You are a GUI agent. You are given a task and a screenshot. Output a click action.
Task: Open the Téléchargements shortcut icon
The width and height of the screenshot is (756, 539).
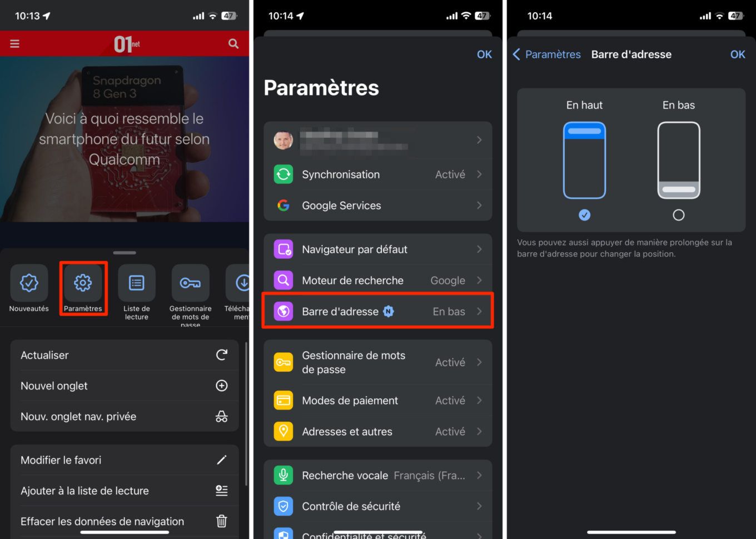coord(238,283)
